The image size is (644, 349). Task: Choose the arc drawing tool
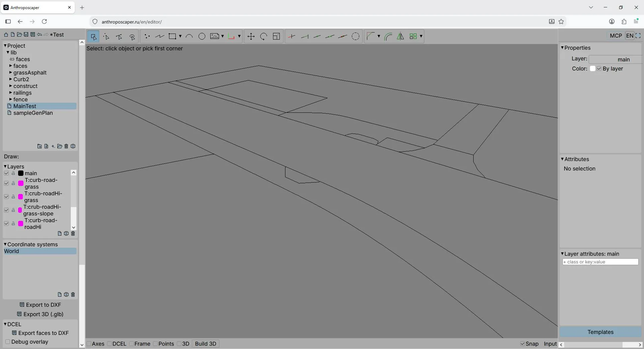point(189,36)
